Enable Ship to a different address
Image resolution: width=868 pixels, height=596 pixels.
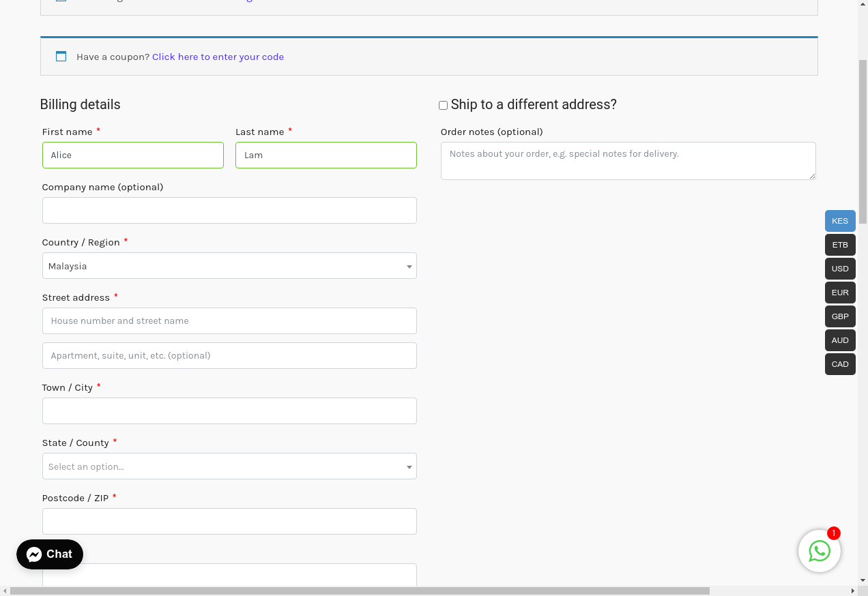point(443,105)
